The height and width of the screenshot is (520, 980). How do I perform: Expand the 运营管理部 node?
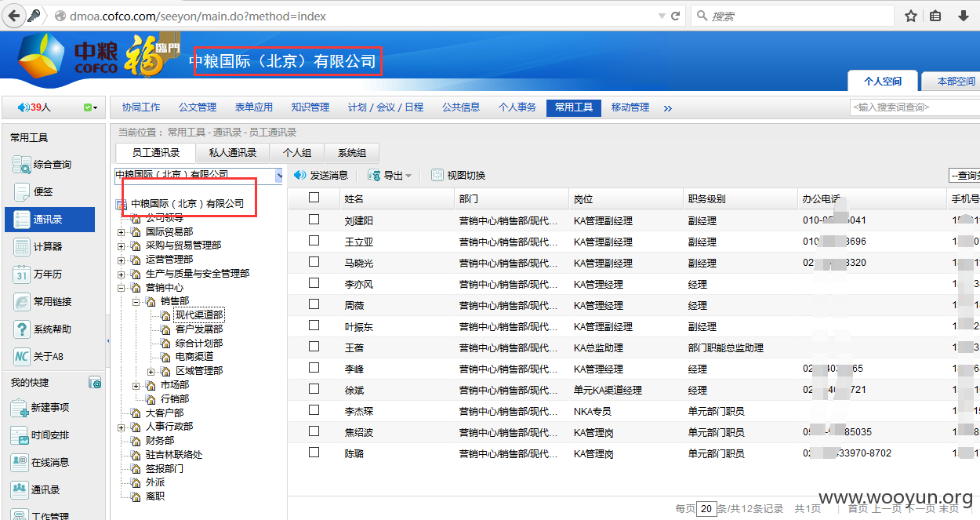pyautogui.click(x=121, y=260)
